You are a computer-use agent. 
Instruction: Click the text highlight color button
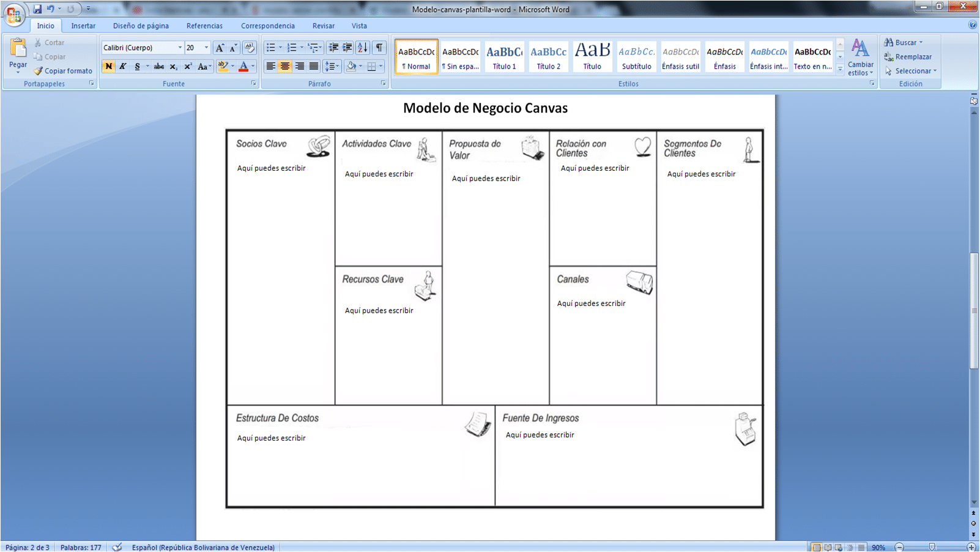click(223, 66)
